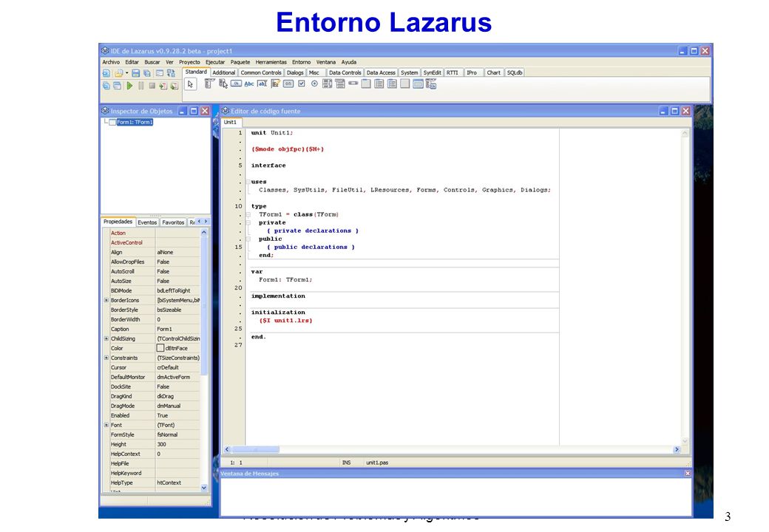Select the TListBox component icon
Screen dimensions: 769x532
point(327,83)
